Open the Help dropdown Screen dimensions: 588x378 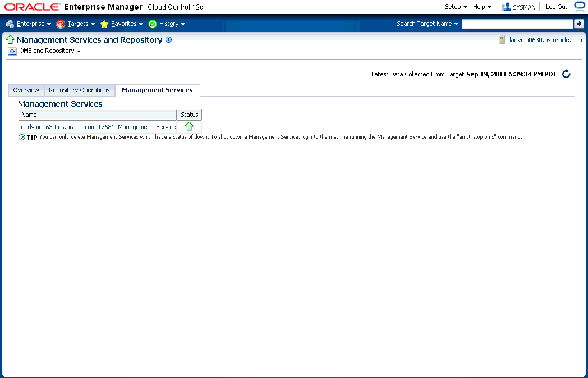click(482, 7)
